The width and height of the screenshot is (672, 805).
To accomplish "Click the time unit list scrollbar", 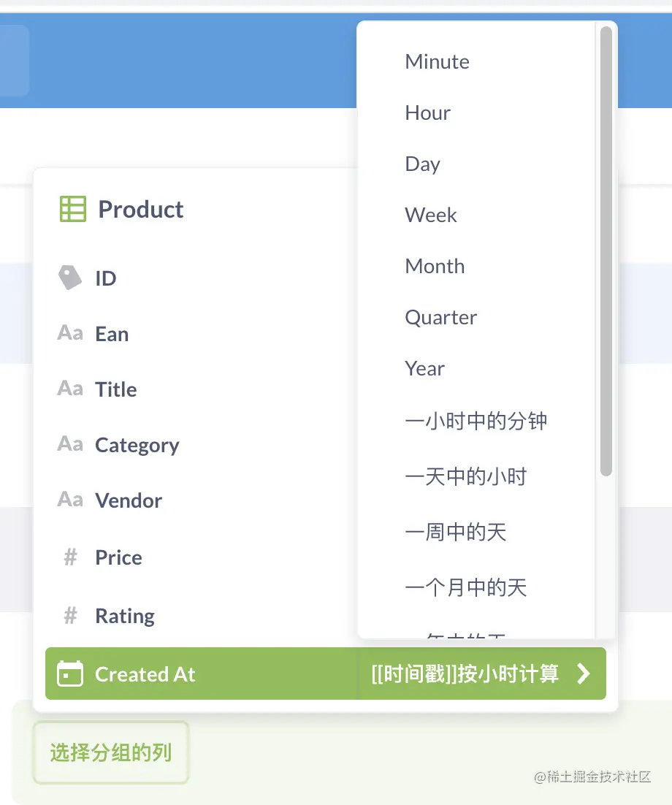I will coord(606,251).
